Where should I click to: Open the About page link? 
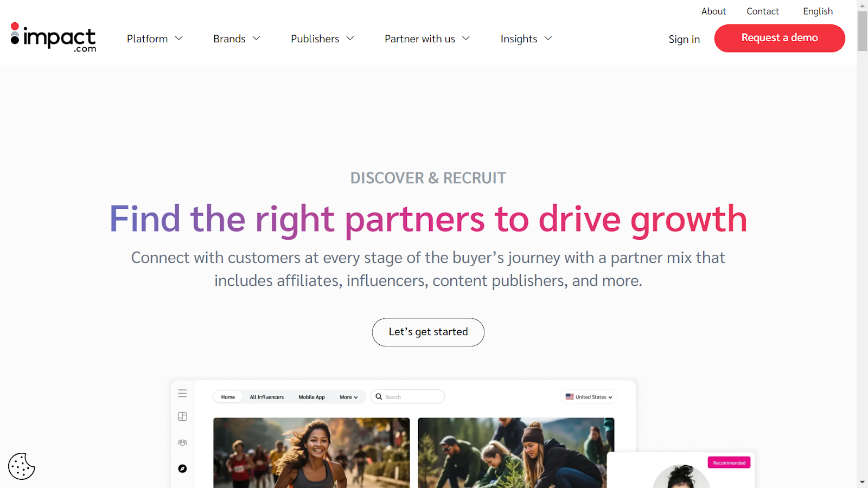pos(713,11)
